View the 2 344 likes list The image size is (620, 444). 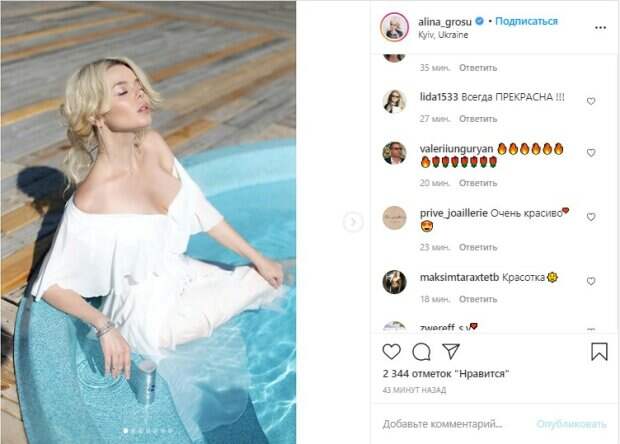pyautogui.click(x=446, y=374)
